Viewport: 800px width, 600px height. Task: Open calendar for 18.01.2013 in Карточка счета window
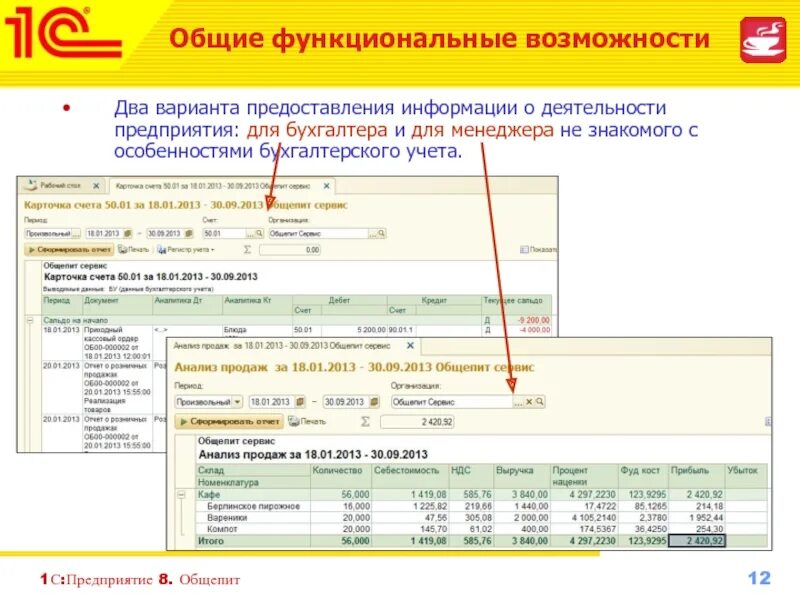coord(128,233)
